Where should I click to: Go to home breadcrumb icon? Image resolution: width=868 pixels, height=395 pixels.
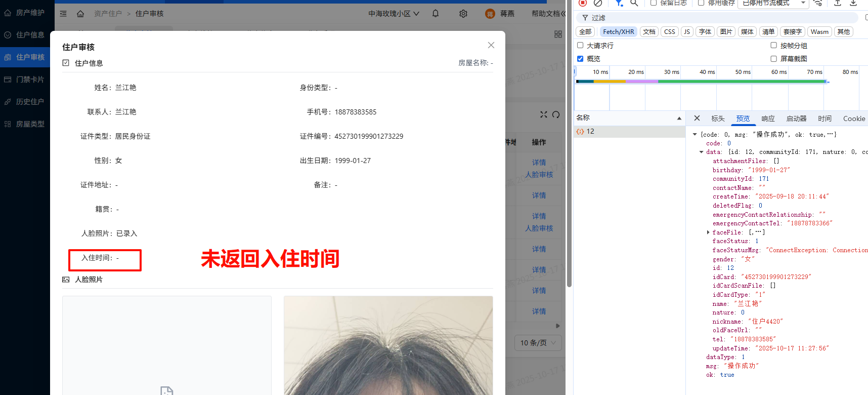(80, 14)
